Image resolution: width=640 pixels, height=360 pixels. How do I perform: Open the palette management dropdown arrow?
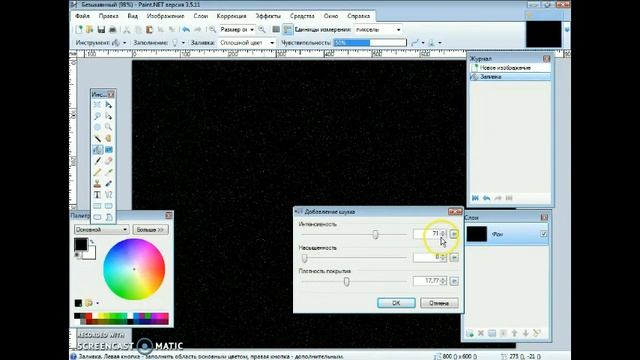97,303
